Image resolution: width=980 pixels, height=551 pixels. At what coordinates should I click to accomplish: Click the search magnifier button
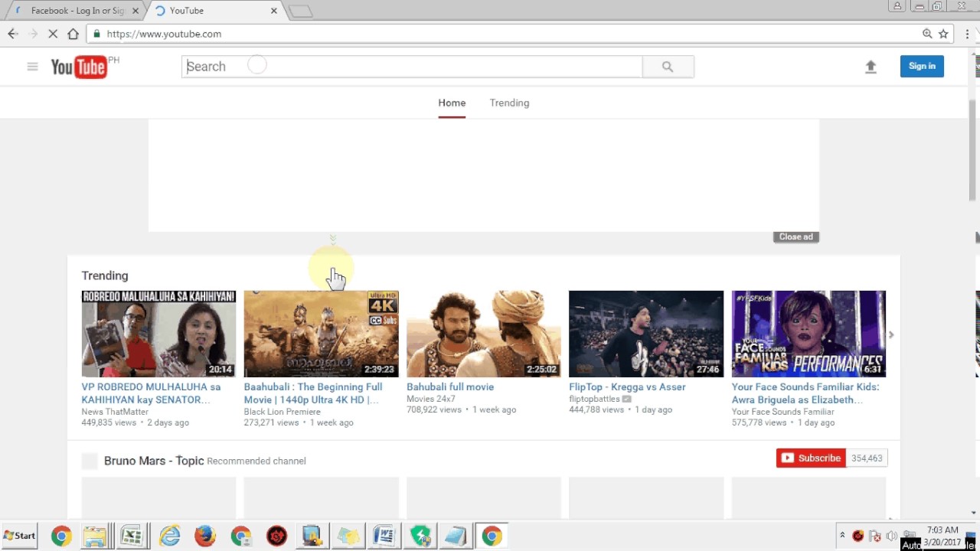(668, 67)
